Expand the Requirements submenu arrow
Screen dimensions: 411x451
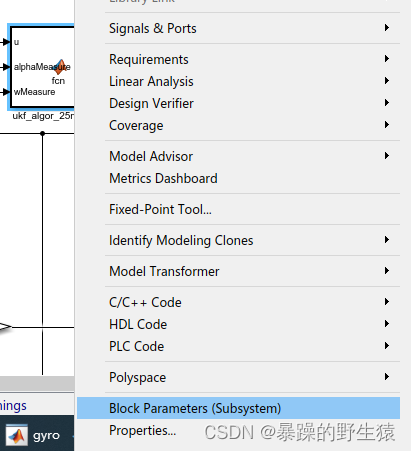pyautogui.click(x=387, y=59)
